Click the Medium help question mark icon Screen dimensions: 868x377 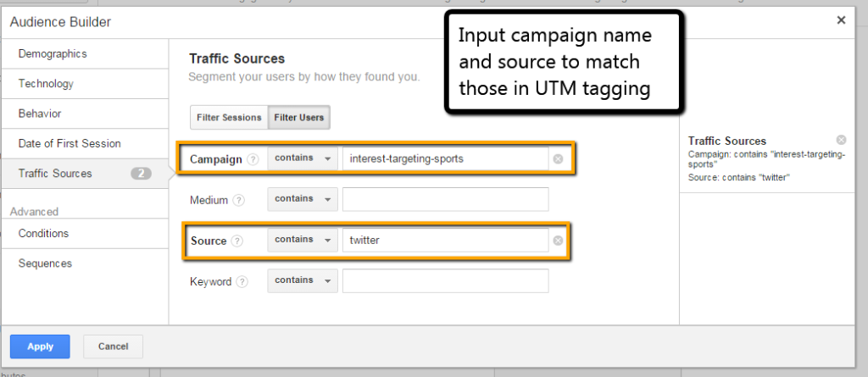(x=238, y=201)
